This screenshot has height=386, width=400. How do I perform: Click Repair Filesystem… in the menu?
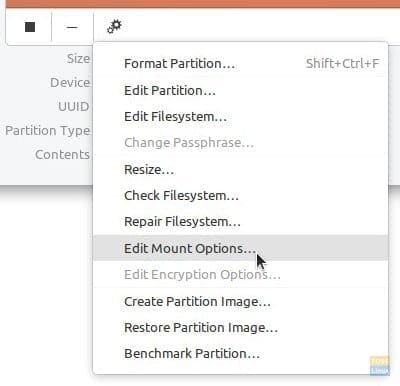tap(241, 222)
